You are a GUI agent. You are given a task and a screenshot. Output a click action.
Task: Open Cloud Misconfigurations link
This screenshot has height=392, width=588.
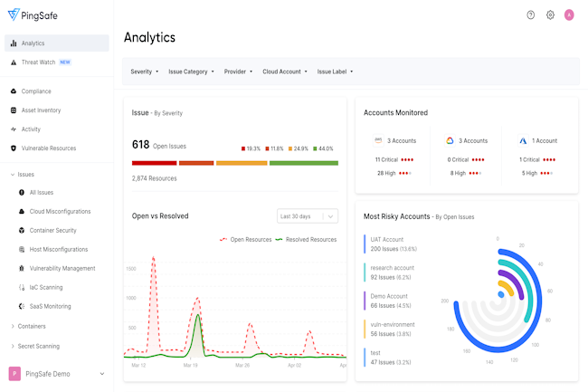(x=60, y=212)
